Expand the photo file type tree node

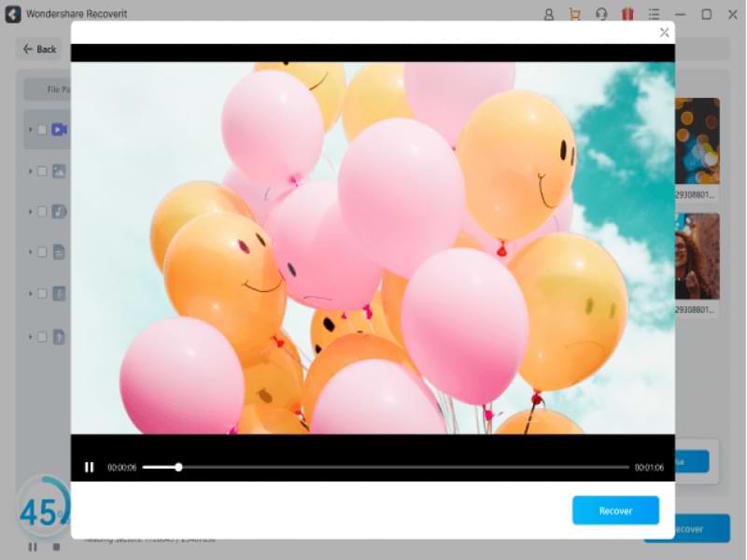[30, 171]
